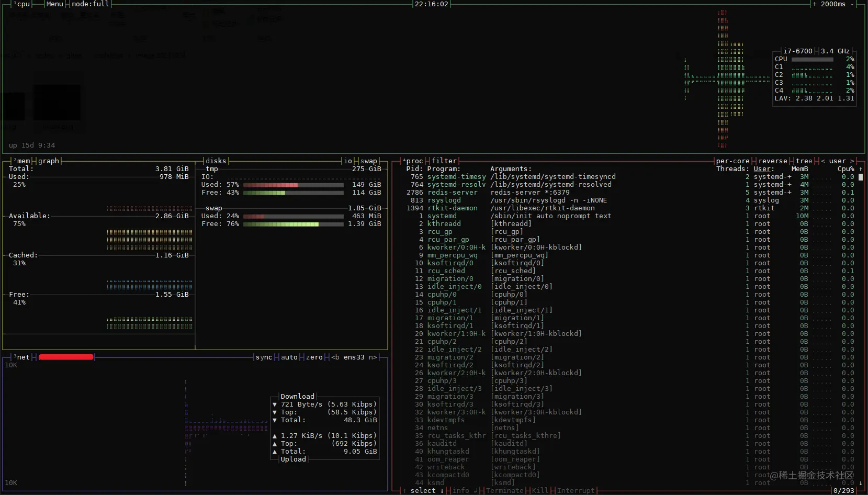Select the rtkit-daemon process row

pos(630,208)
